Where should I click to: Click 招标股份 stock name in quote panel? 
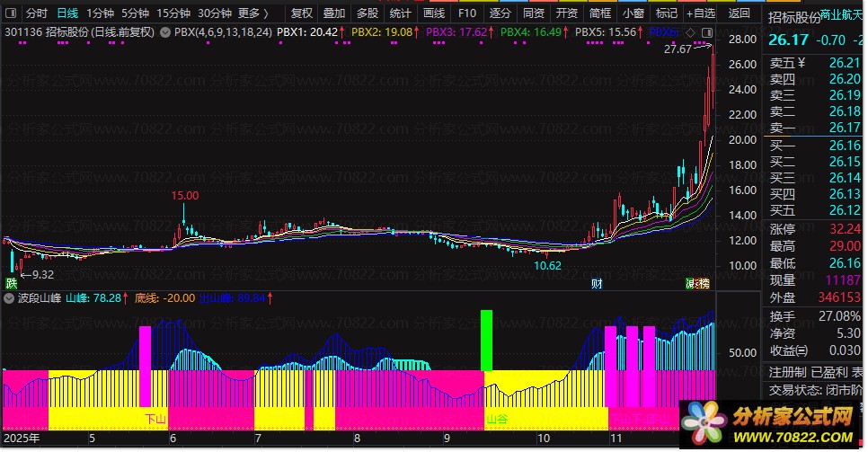click(793, 18)
